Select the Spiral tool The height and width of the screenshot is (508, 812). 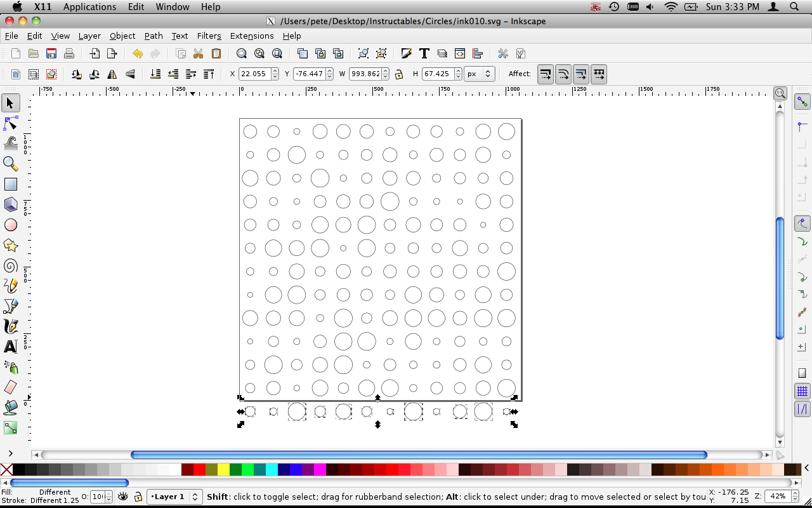coord(11,265)
